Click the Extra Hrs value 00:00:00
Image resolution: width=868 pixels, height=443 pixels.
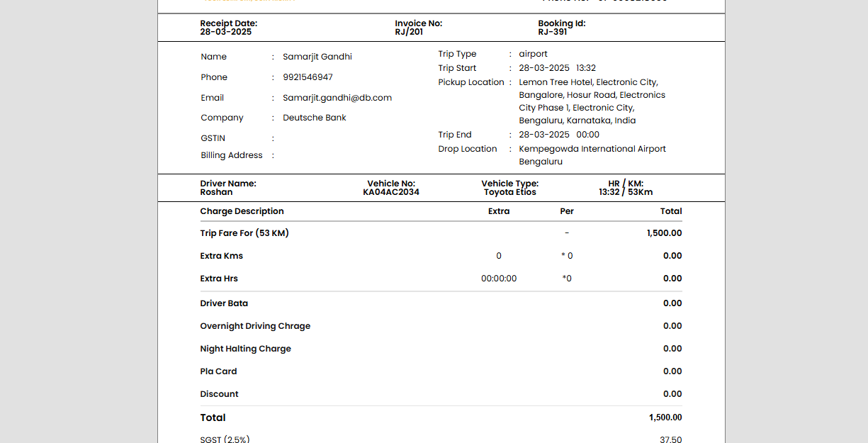tap(498, 279)
